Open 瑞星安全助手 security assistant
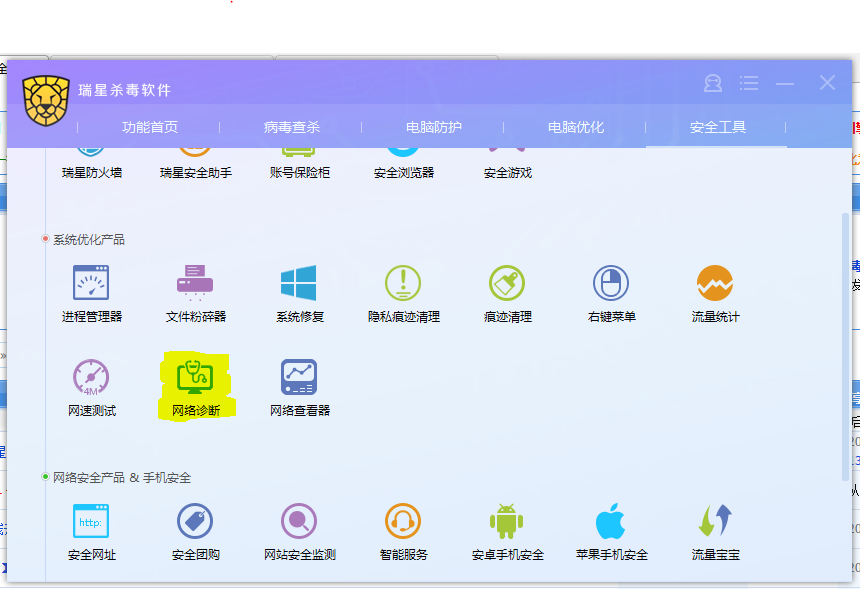 click(x=195, y=164)
